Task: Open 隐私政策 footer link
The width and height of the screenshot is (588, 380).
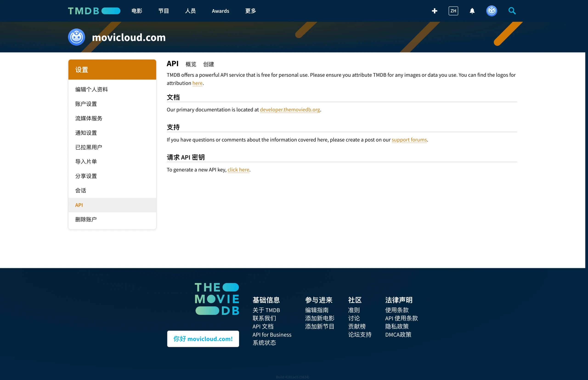Action: 397,327
